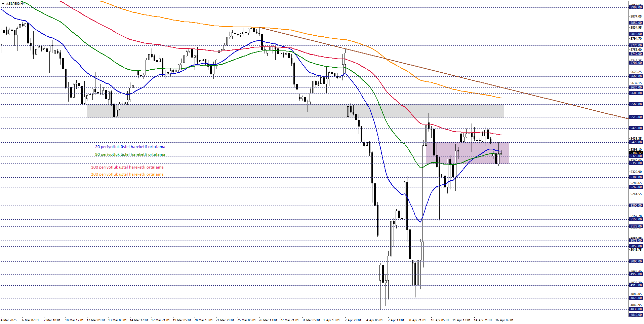This screenshot has height=324, width=644.
Task: Click the 5620.00 price level label
Action: (x=636, y=87)
